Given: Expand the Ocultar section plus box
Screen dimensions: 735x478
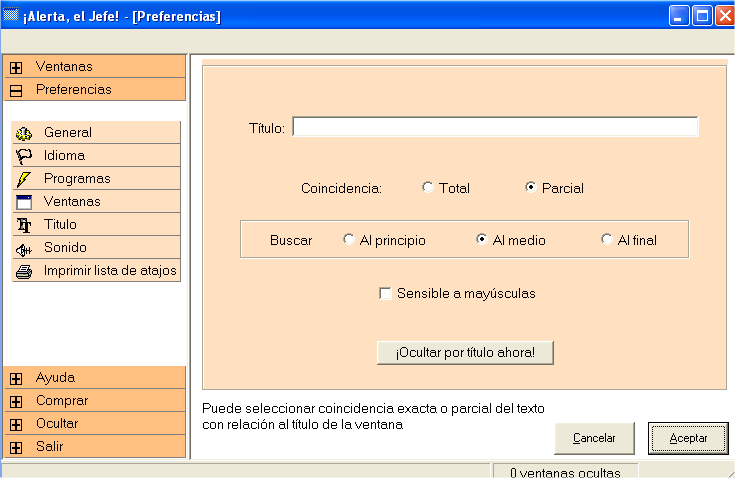Looking at the screenshot, I should click(x=16, y=425).
